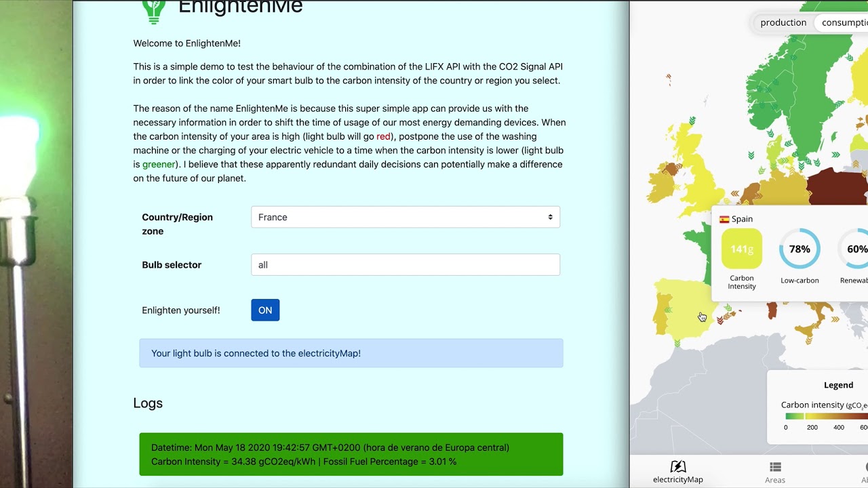868x488 pixels.
Task: Click the 'Spain' name in the map tooltip
Action: (742, 219)
